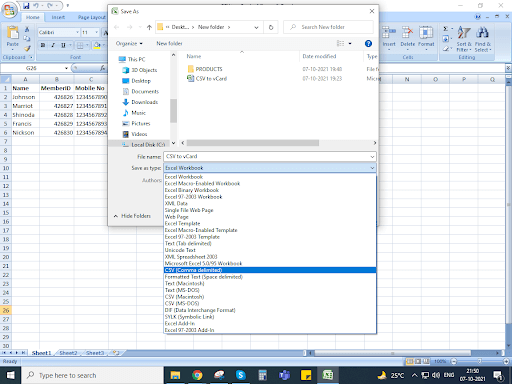Toggle Italic formatting in Font group
The width and height of the screenshot is (512, 384).
pyautogui.click(x=53, y=45)
